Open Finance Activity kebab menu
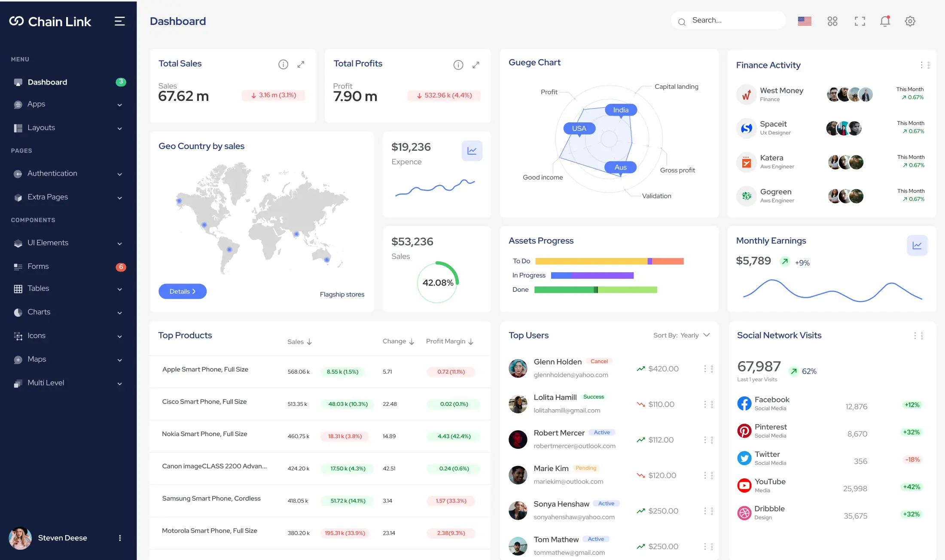The height and width of the screenshot is (560, 945). (924, 65)
